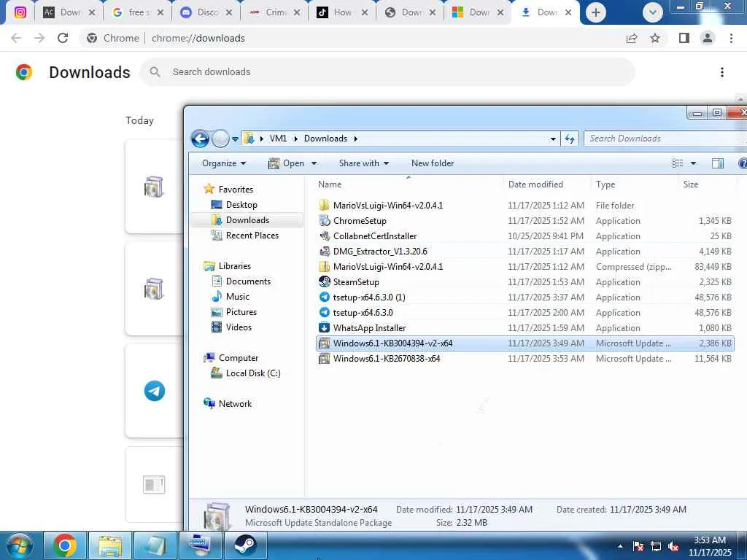Select the SteamSetup file
The height and width of the screenshot is (560, 747).
(x=525, y=282)
